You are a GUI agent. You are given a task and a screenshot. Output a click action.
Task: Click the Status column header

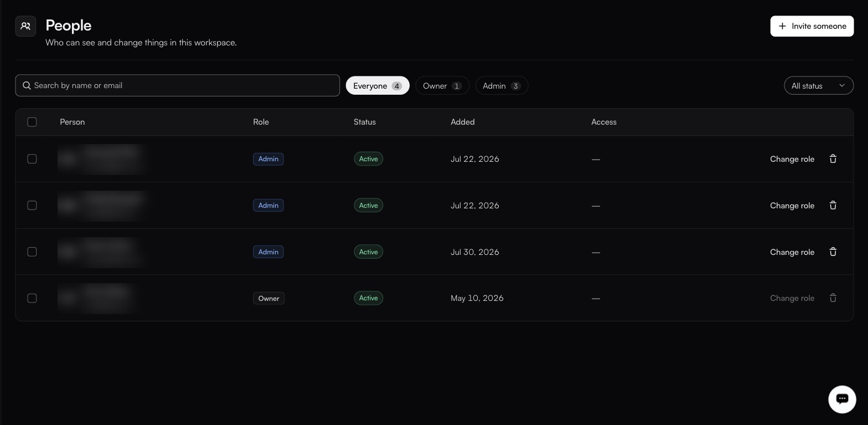tap(365, 122)
